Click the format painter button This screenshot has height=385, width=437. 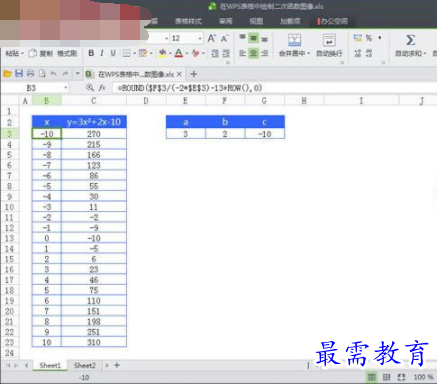(x=67, y=53)
